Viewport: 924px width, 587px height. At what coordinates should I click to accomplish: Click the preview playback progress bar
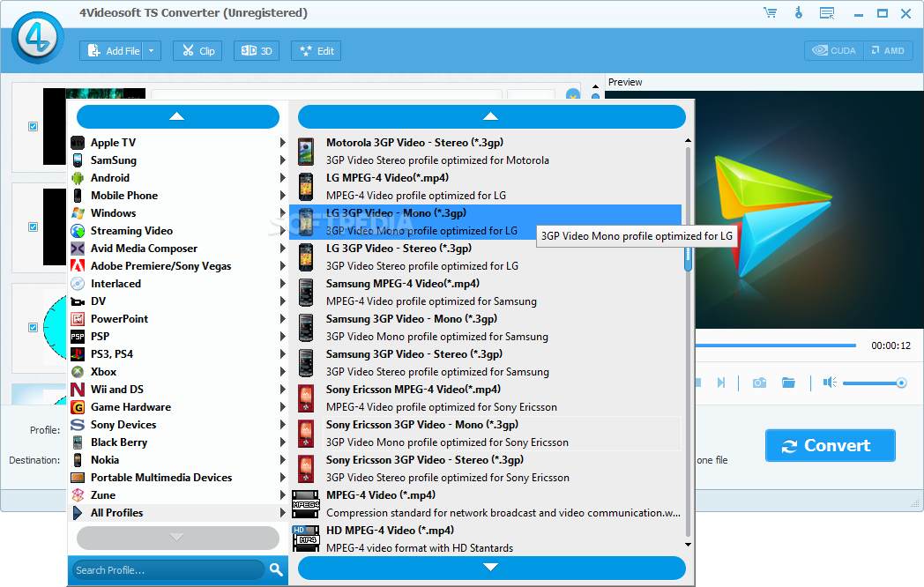coord(776,346)
